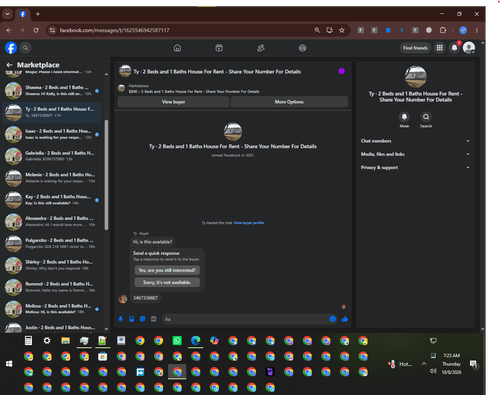Image resolution: width=500 pixels, height=395 pixels.
Task: Select the Alexandra conversation
Action: (x=52, y=221)
